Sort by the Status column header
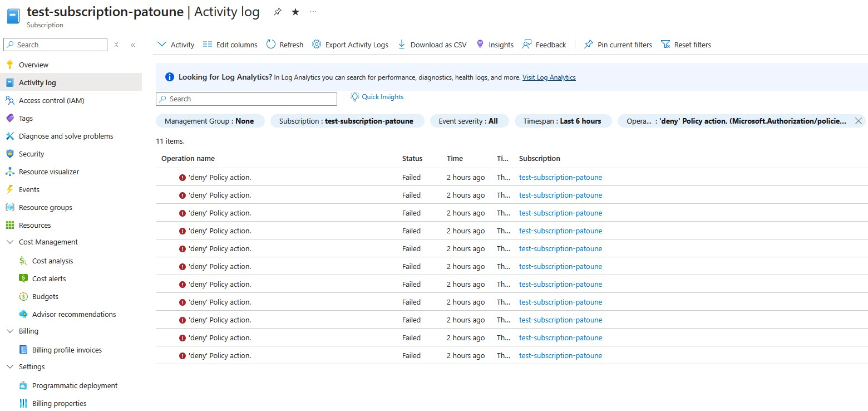The height and width of the screenshot is (411, 868). click(x=412, y=158)
